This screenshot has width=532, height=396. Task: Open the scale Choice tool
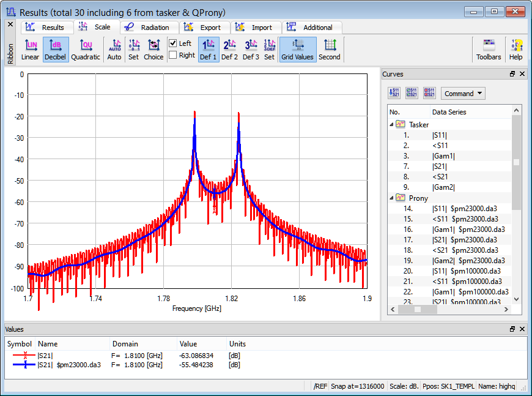pyautogui.click(x=153, y=50)
